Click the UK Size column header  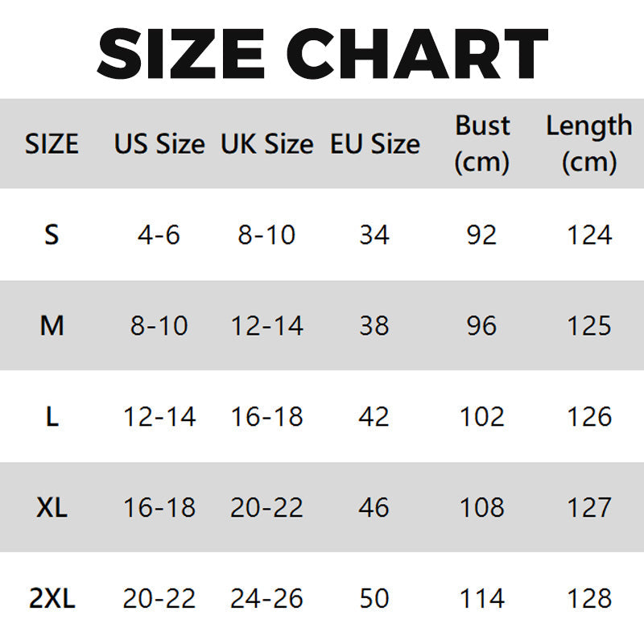point(266,145)
